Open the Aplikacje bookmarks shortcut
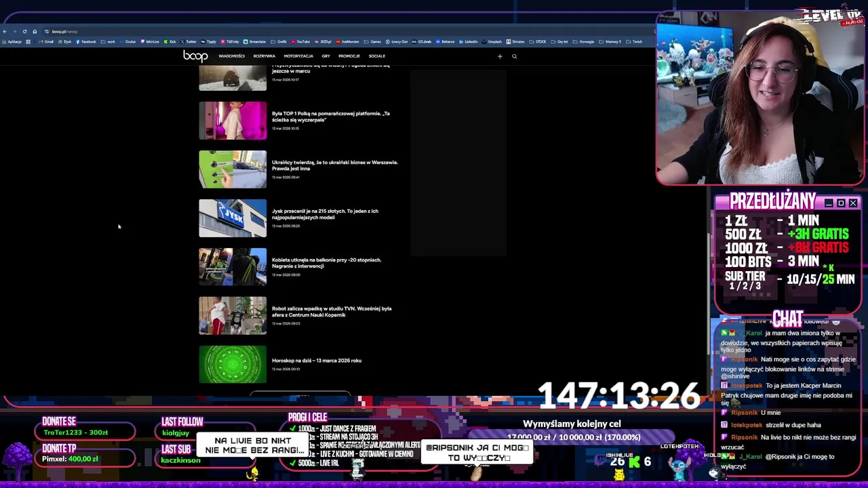Viewport: 868px width, 488px height. pyautogui.click(x=12, y=42)
